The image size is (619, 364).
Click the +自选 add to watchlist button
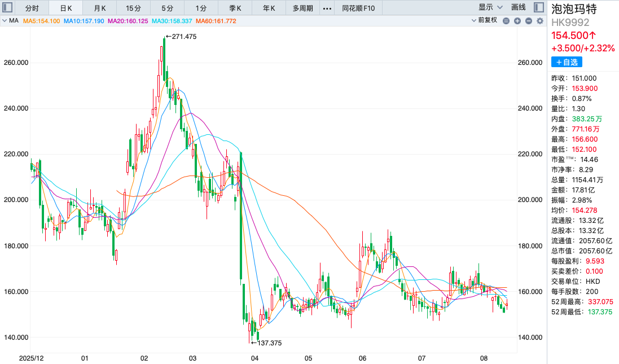click(x=567, y=62)
